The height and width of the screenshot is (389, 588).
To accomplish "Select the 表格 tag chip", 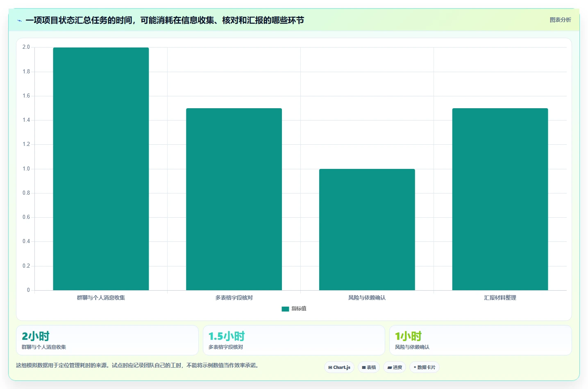I will tap(369, 367).
